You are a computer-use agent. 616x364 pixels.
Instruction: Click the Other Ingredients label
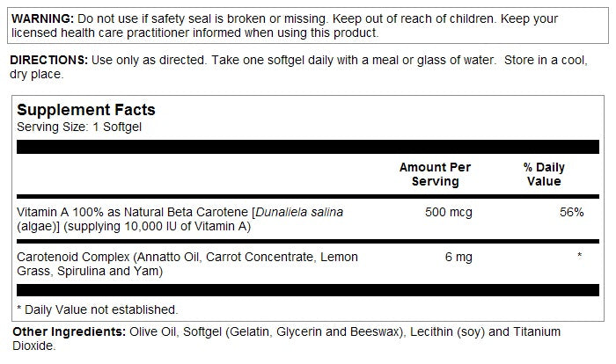click(70, 331)
